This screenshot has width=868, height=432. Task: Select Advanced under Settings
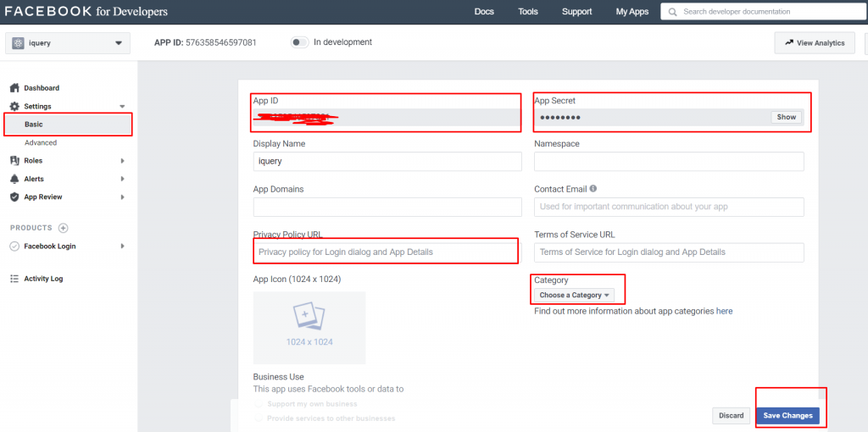click(41, 142)
